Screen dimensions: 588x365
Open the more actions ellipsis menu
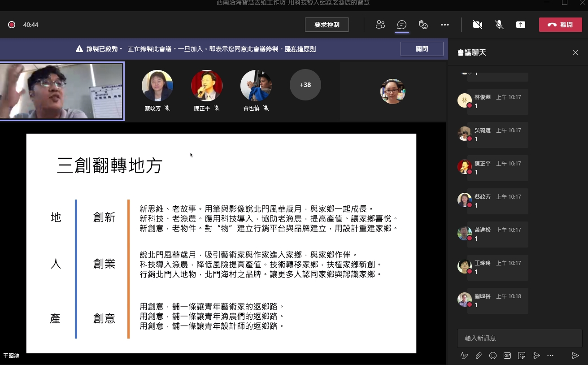[x=445, y=25]
